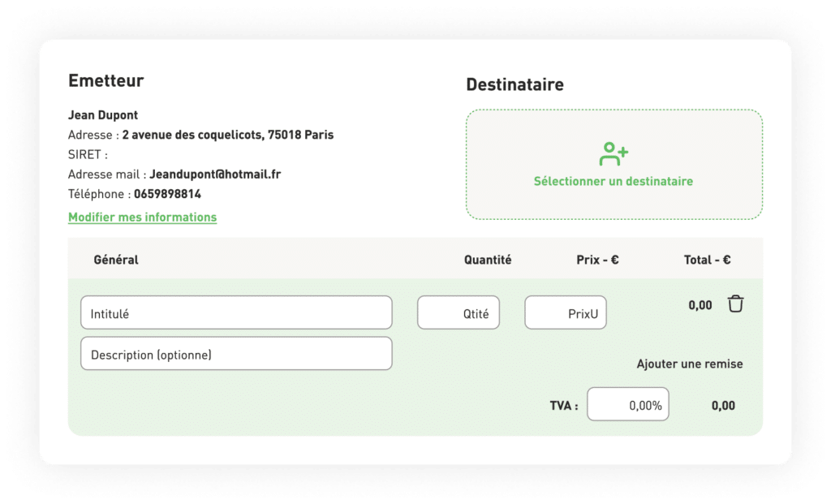Click the phone number 0659898814
The height and width of the screenshot is (504, 831).
pyautogui.click(x=167, y=194)
